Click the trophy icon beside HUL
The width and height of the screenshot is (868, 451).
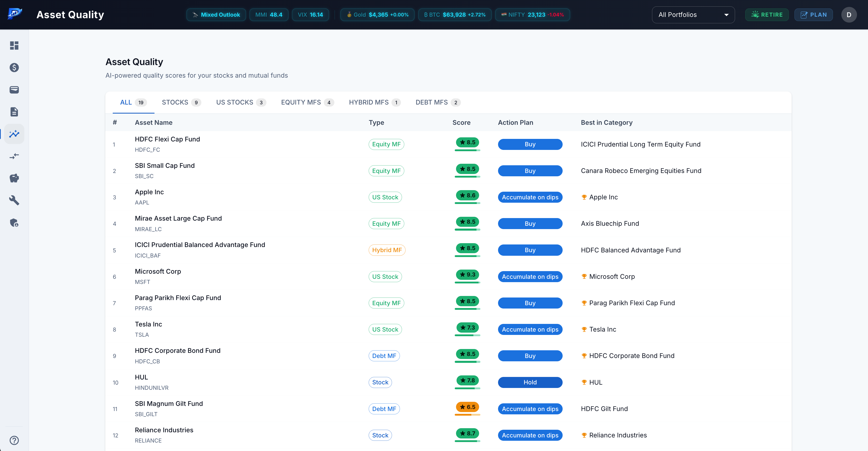pyautogui.click(x=584, y=382)
